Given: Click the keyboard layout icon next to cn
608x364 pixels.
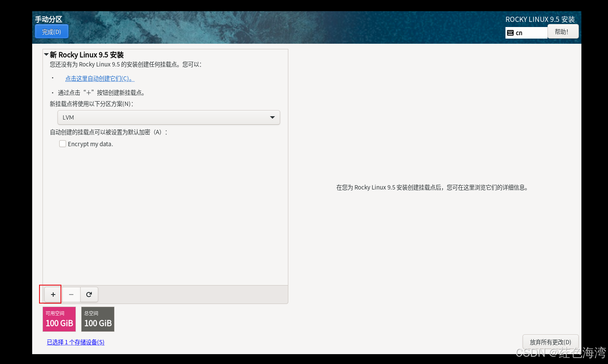Looking at the screenshot, I should pyautogui.click(x=510, y=33).
